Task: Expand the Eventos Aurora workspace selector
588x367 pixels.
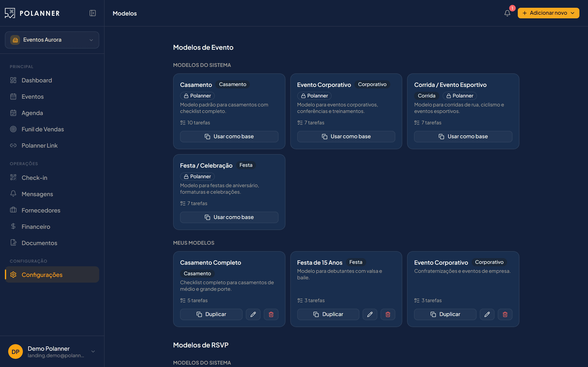Action: 52,40
